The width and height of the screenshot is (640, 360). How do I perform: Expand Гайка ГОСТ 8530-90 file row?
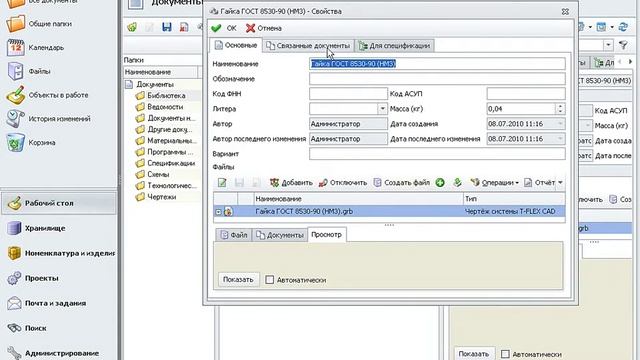point(218,212)
